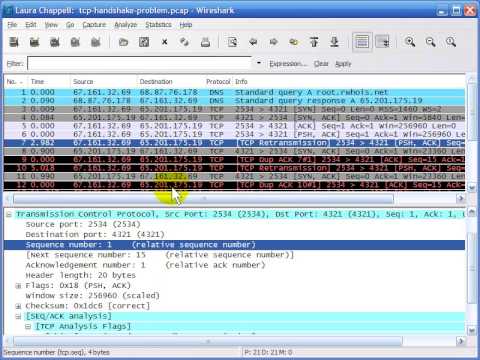Reset zoom to normal size icon
This screenshot has height=360, width=480.
pos(451,42)
